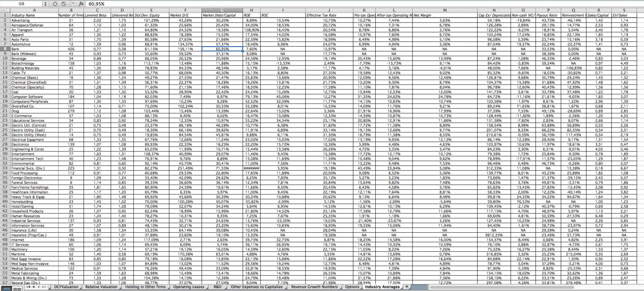Click Maritime Reinvestment value 215,04%
This screenshot has height=291, width=644.
pos(574,254)
